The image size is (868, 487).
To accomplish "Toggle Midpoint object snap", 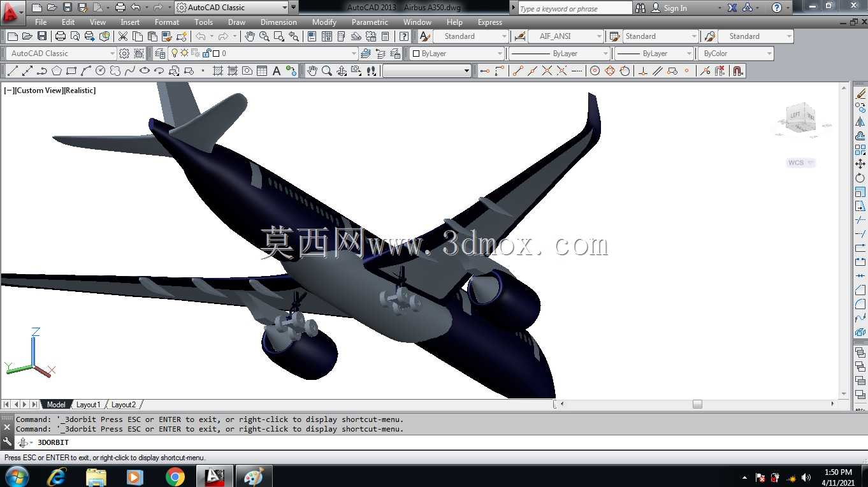I will point(532,71).
